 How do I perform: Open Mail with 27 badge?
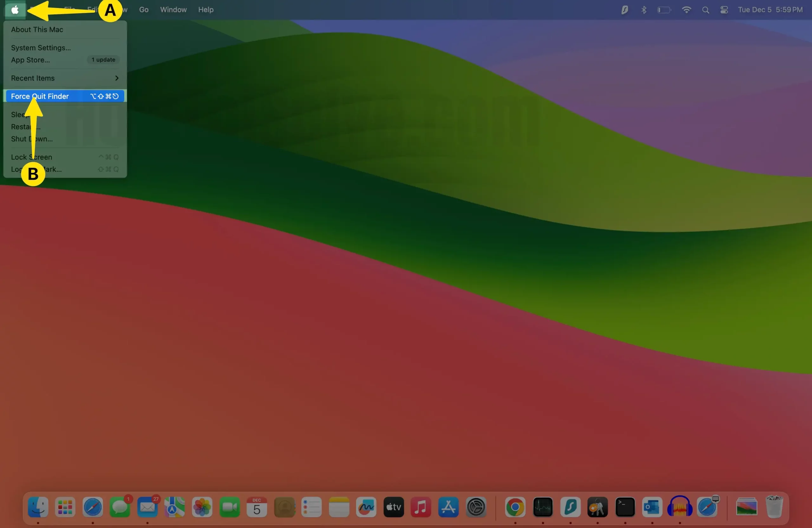[x=147, y=507]
